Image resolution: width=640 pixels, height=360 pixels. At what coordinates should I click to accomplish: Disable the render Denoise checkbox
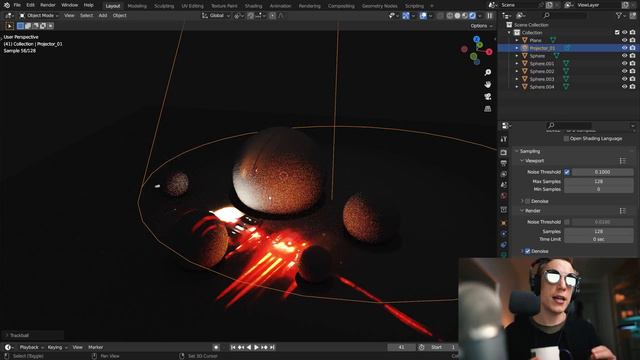[527, 251]
